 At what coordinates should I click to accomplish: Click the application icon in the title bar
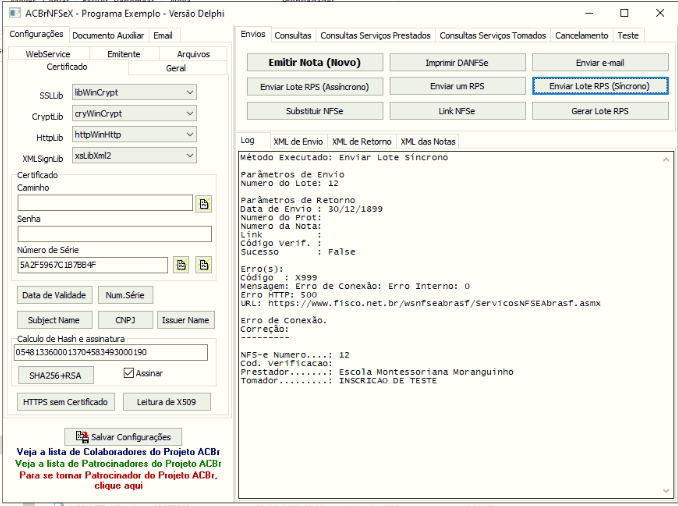click(15, 13)
